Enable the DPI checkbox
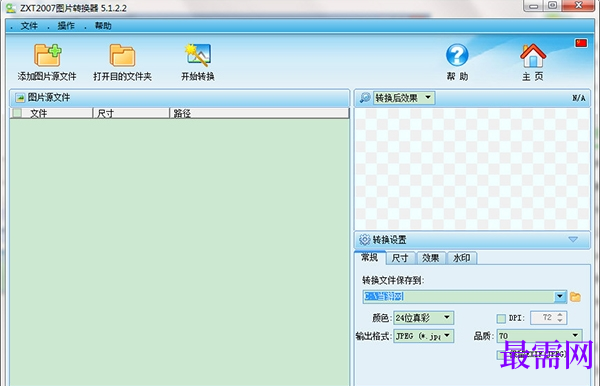This screenshot has width=612, height=386. coord(501,318)
